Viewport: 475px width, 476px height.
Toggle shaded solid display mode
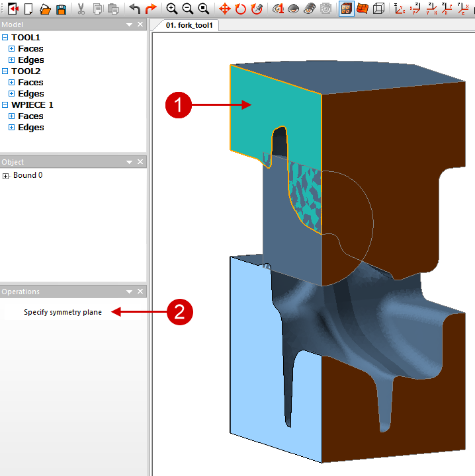[346, 9]
